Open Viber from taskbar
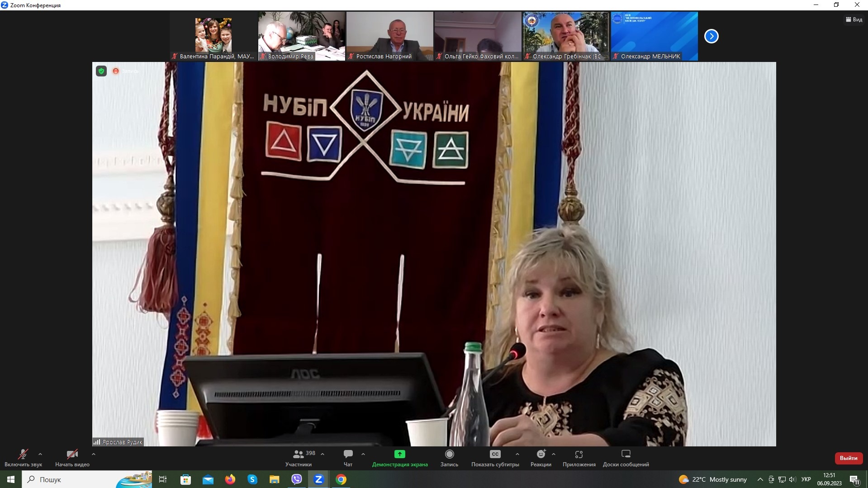Viewport: 868px width, 488px height. pos(296,479)
